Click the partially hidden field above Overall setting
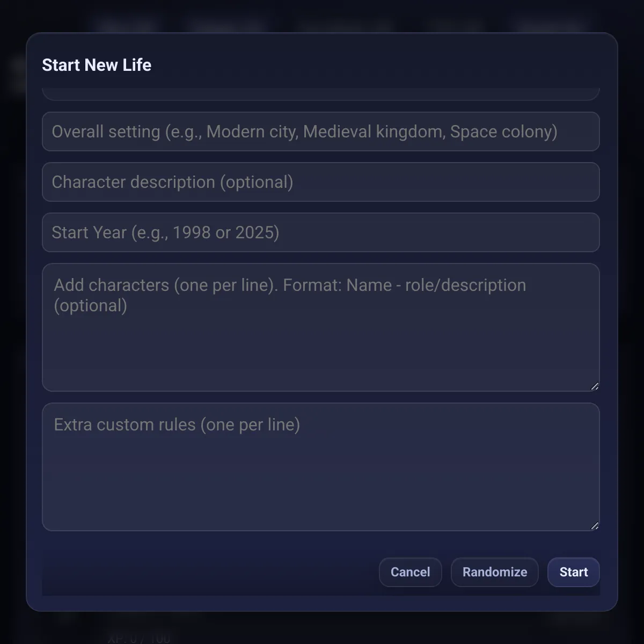Image resolution: width=644 pixels, height=644 pixels. (x=321, y=92)
